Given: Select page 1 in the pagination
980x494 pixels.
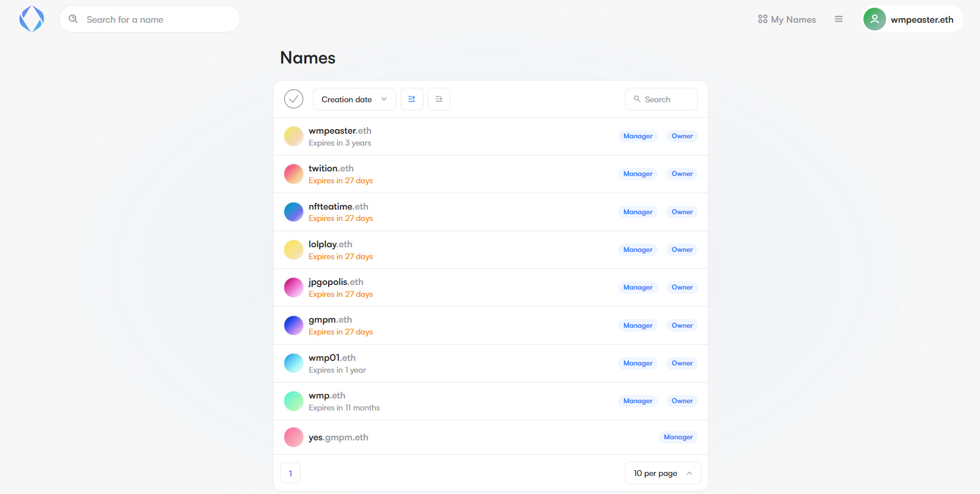Looking at the screenshot, I should tap(290, 473).
